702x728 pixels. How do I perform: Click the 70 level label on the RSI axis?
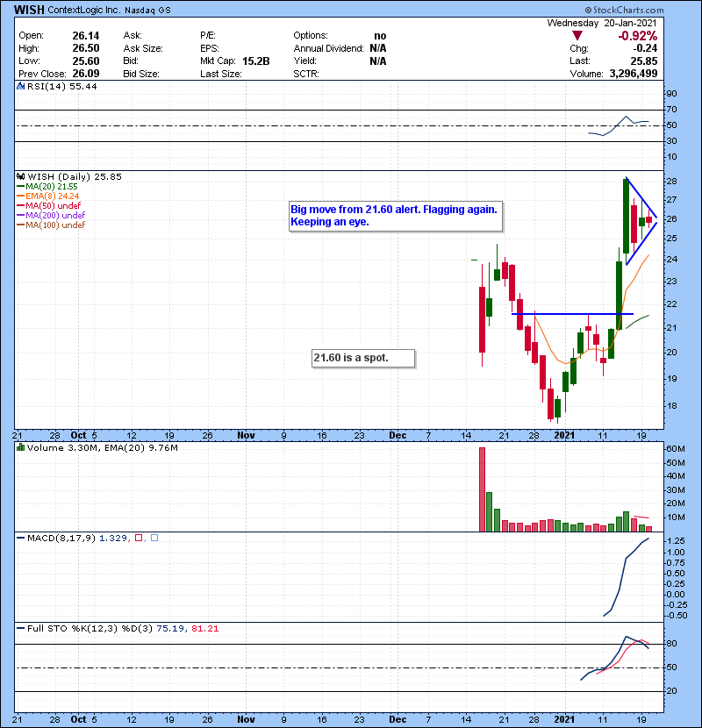point(672,110)
